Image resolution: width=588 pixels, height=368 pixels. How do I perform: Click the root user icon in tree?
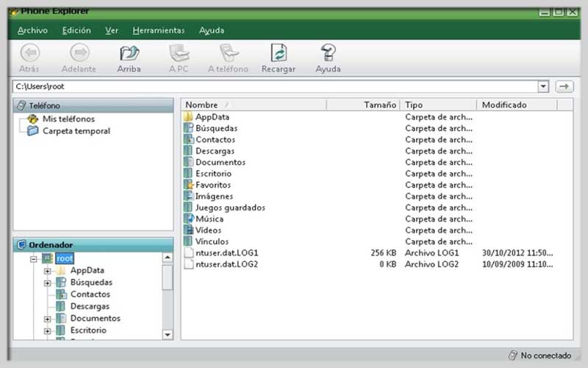(x=47, y=258)
